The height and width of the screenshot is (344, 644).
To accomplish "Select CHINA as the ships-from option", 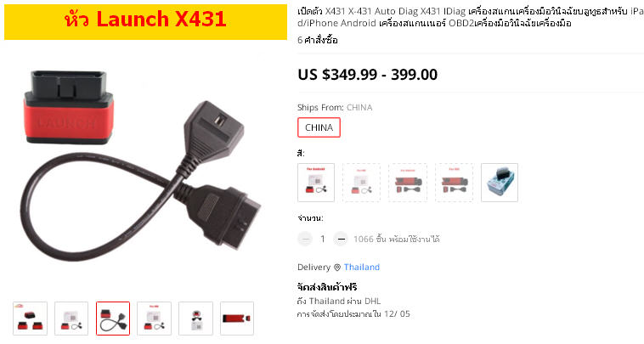I will [319, 127].
